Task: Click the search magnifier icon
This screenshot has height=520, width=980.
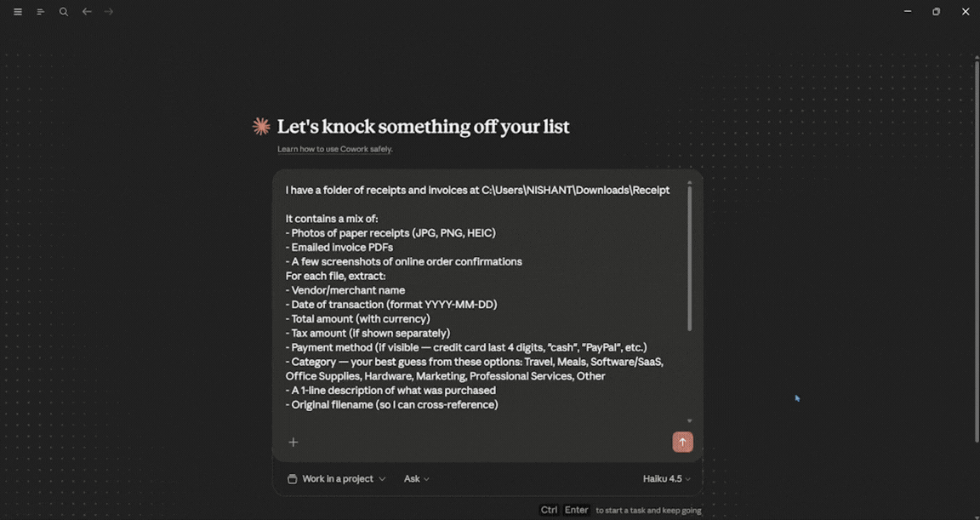Action: (x=64, y=12)
